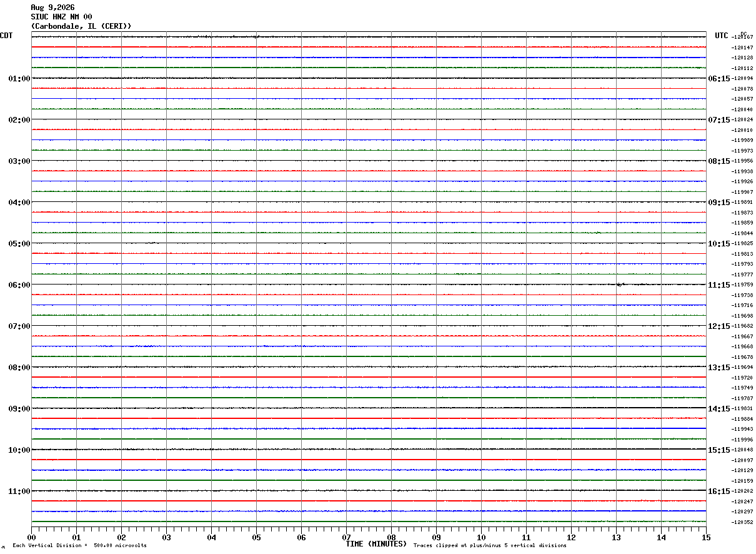Click the 01:00 CDT time label
The height and width of the screenshot is (554, 756).
[x=19, y=79]
